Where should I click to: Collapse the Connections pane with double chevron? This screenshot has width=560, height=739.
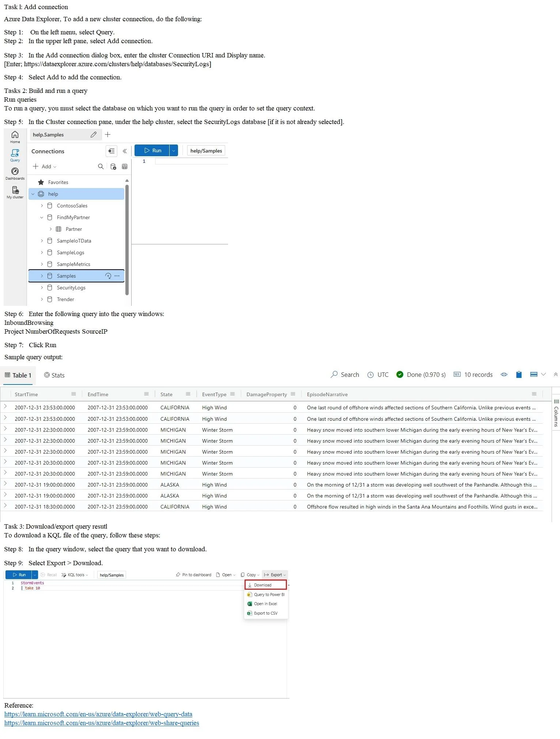click(125, 151)
